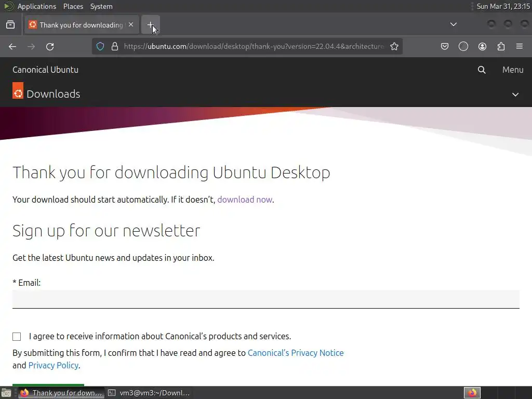
Task: Close the 'Thank you for downloading' tab
Action: tap(131, 25)
